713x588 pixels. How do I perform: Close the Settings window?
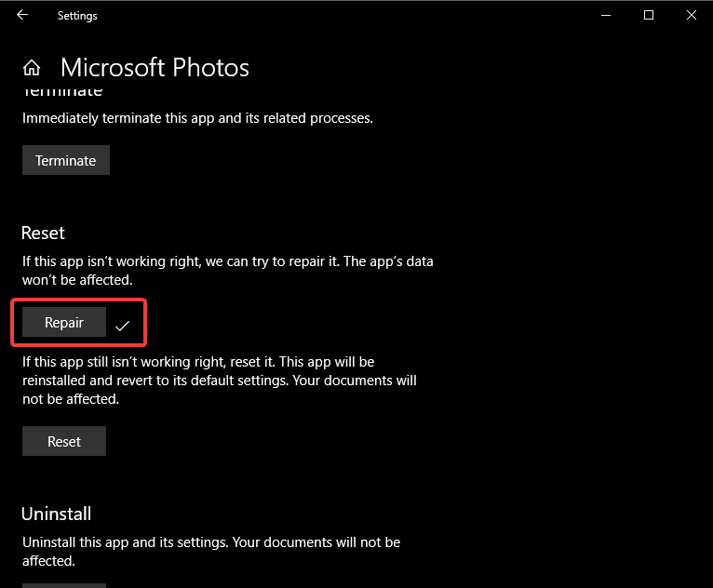pos(692,15)
